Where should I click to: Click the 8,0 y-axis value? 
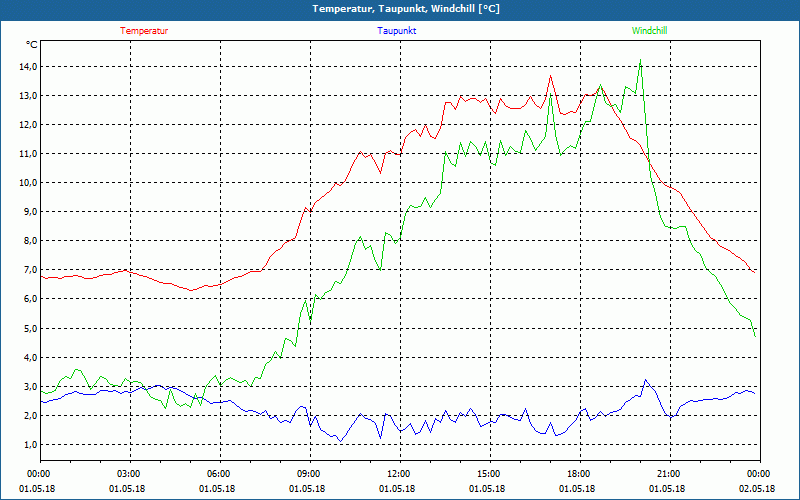pyautogui.click(x=30, y=241)
